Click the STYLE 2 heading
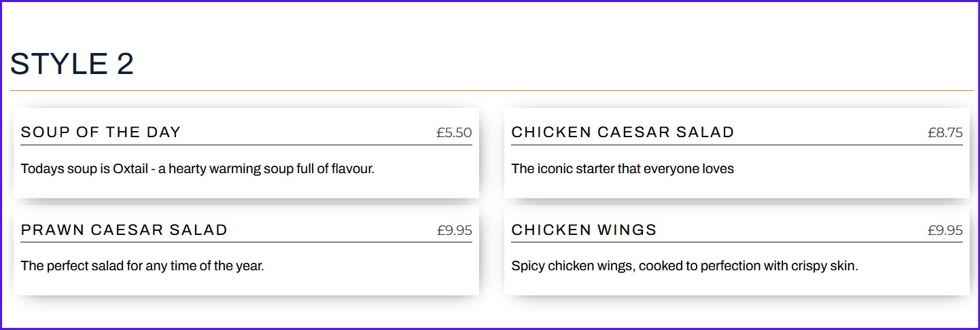Image resolution: width=980 pixels, height=330 pixels. (72, 64)
